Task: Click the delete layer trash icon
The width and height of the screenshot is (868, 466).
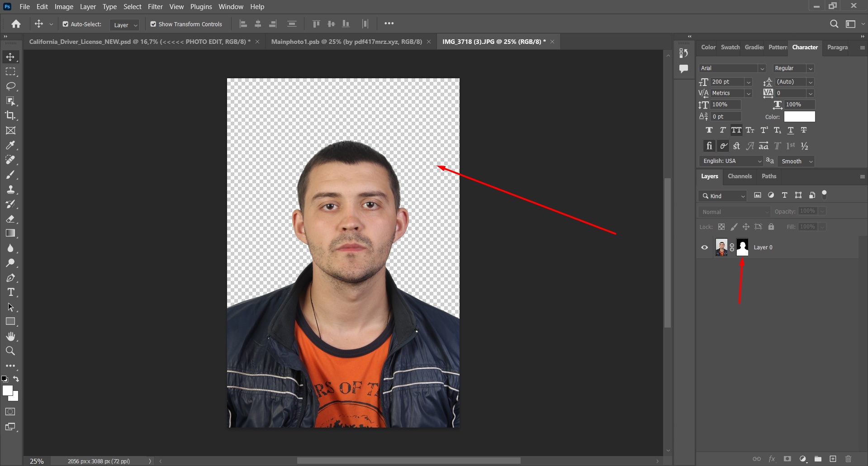Action: [x=849, y=458]
